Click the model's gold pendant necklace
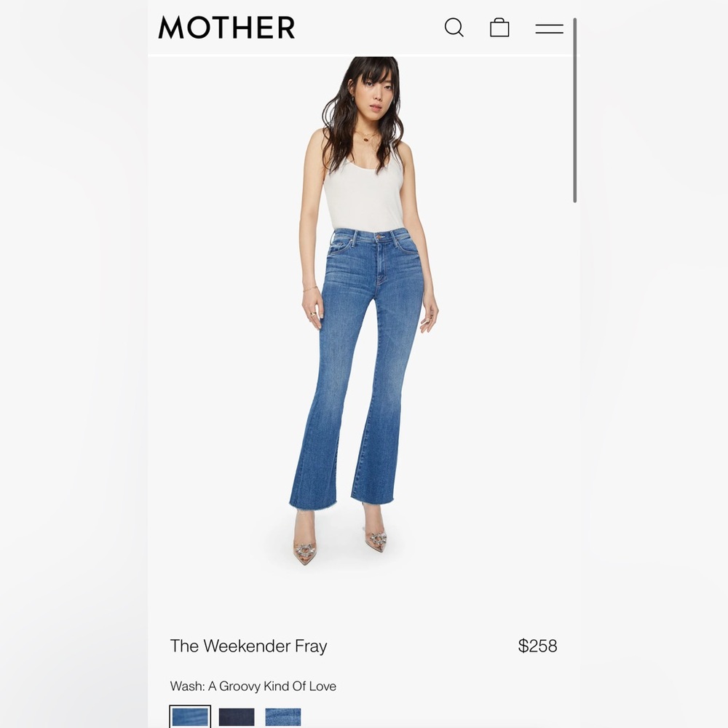 point(366,138)
